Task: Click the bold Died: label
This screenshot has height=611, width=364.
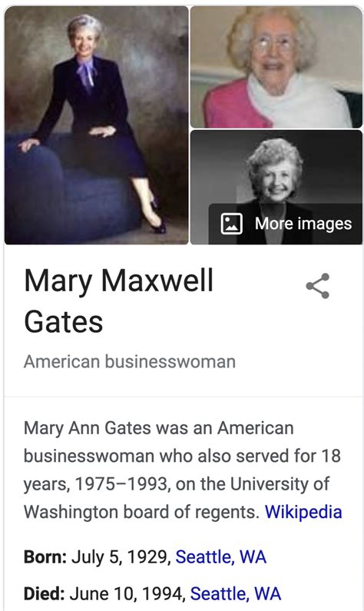Action: (x=44, y=594)
